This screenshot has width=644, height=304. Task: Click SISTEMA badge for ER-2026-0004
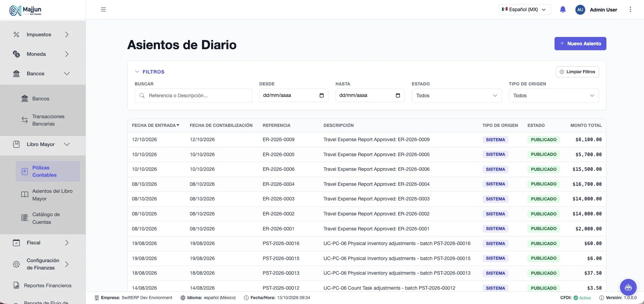pos(495,184)
